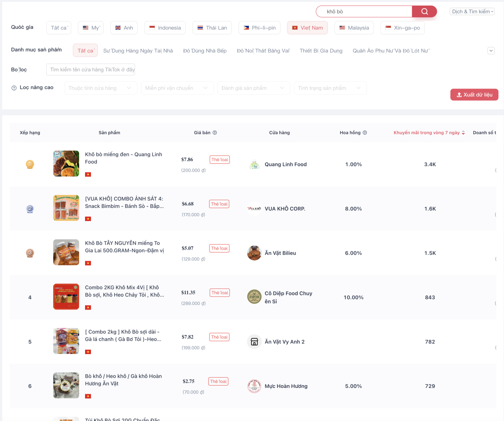Open the Tình trạng sản phẩm dropdown
504x421 pixels.
(330, 88)
